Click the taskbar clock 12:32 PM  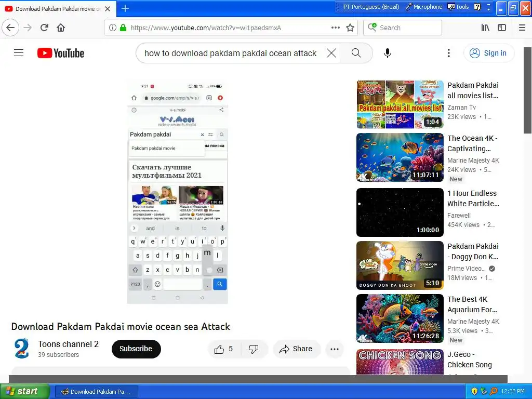[513, 391]
